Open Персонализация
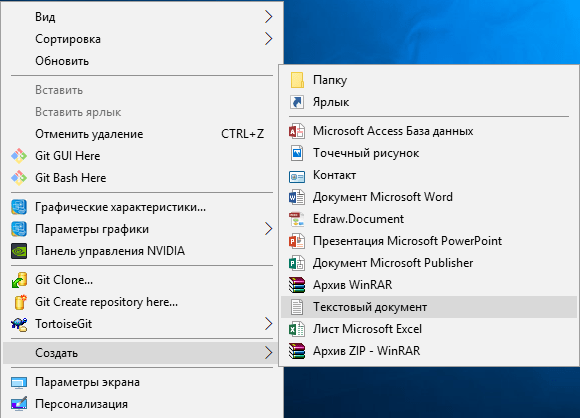 click(x=142, y=404)
